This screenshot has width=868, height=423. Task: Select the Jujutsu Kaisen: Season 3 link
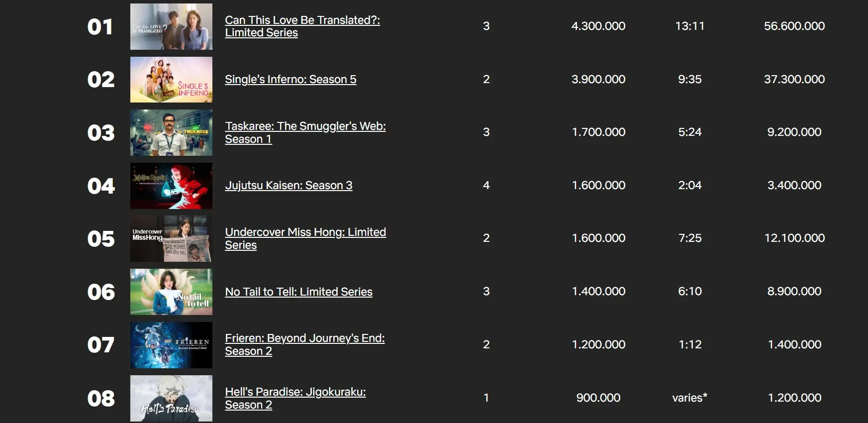[x=289, y=186]
